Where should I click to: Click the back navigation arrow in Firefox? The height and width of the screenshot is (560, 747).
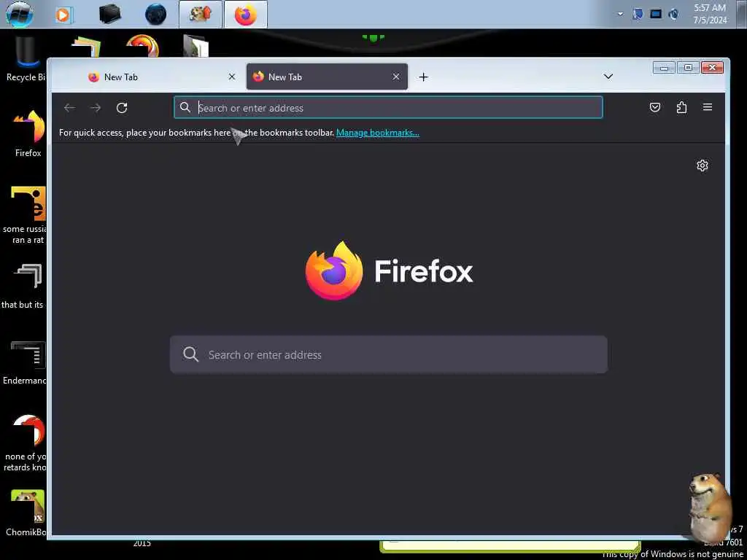(x=69, y=108)
